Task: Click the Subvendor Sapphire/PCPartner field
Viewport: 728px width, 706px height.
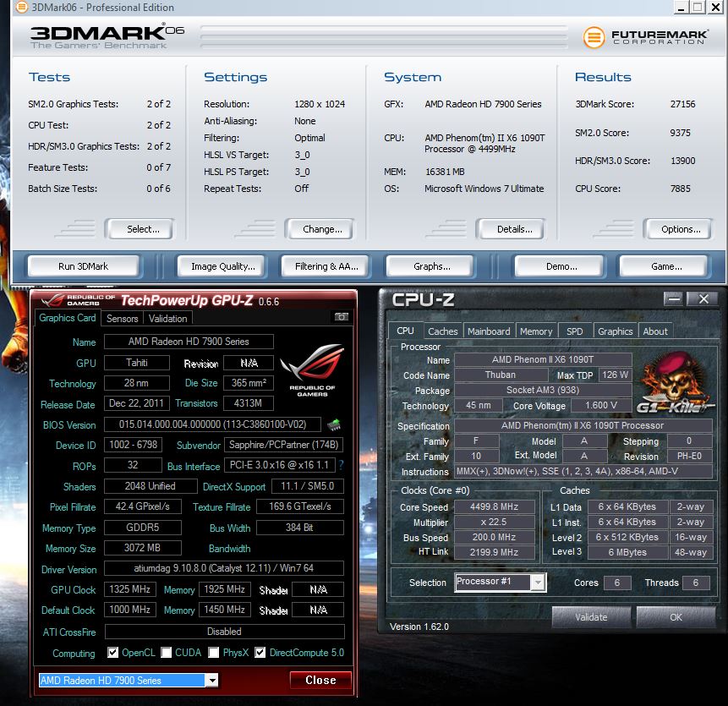Action: (284, 445)
